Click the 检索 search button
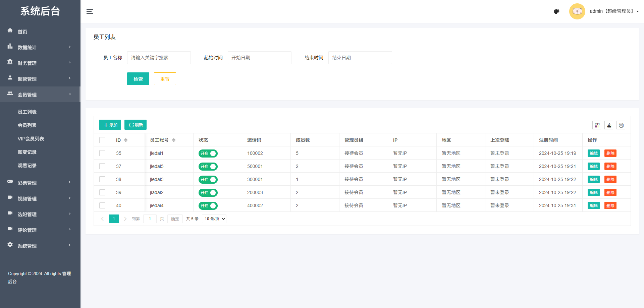644x308 pixels. coord(138,79)
